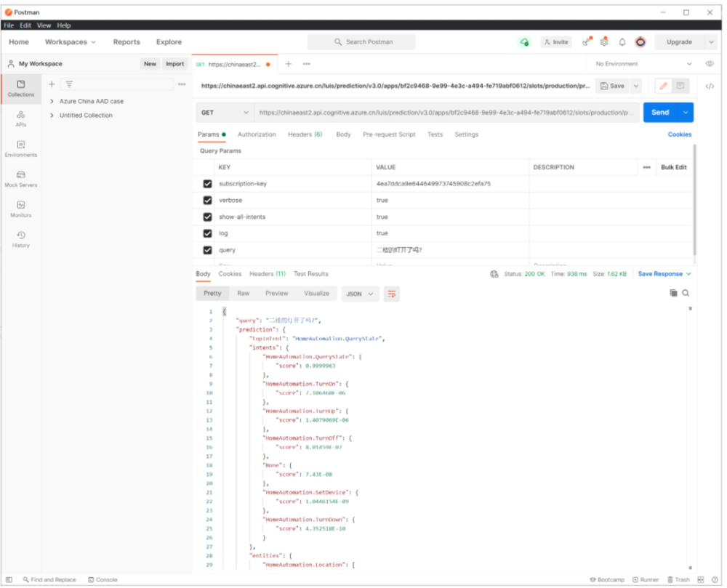This screenshot has height=588, width=727.
Task: Click the Send button
Action: click(x=660, y=113)
